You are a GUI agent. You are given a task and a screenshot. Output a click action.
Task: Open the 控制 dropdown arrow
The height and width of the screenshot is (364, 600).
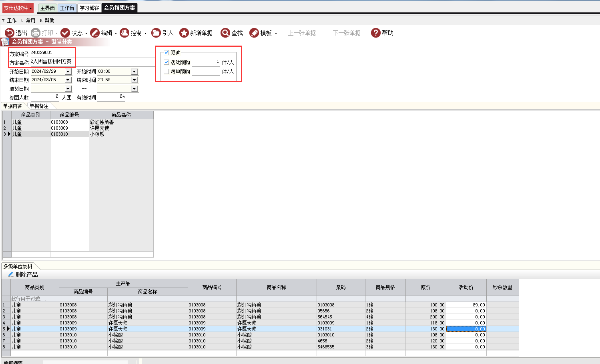[145, 33]
